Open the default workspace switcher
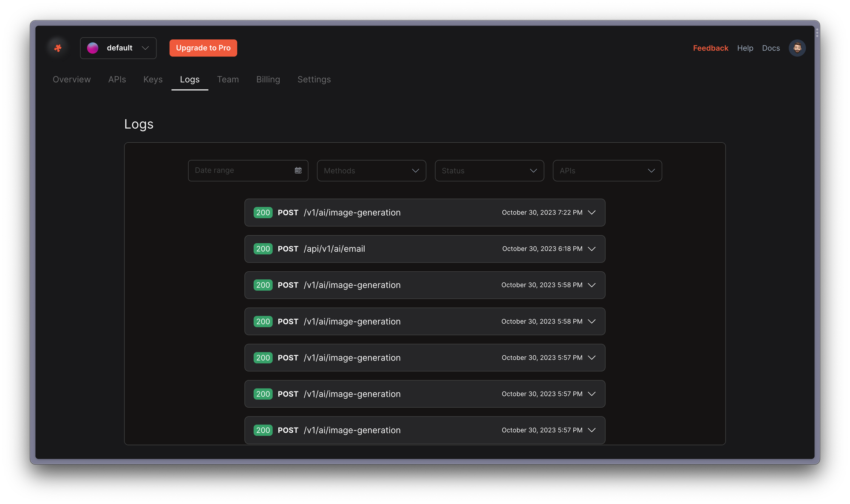850x504 pixels. (x=118, y=48)
